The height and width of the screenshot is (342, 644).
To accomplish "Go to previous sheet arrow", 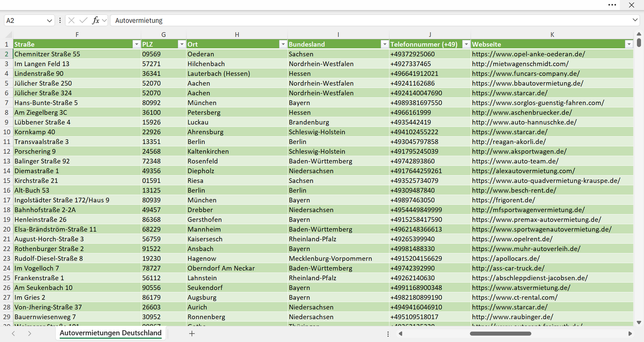I will pos(13,333).
